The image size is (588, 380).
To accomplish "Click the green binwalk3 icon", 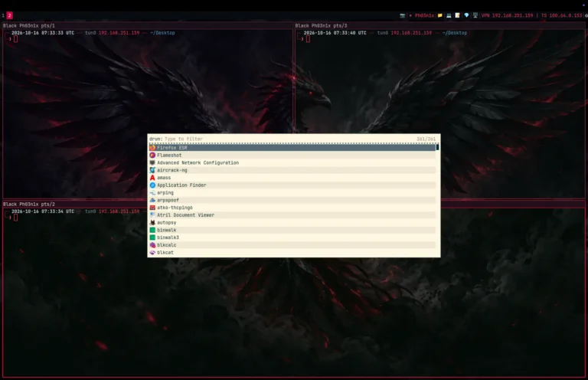I will pos(152,237).
